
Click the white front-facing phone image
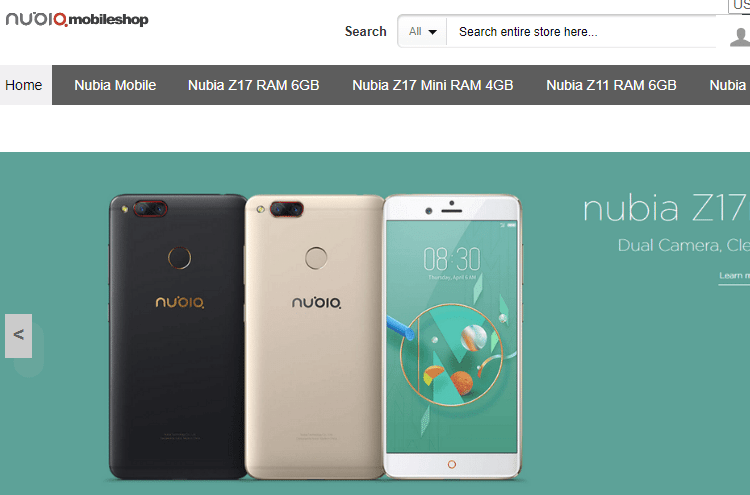pyautogui.click(x=452, y=336)
